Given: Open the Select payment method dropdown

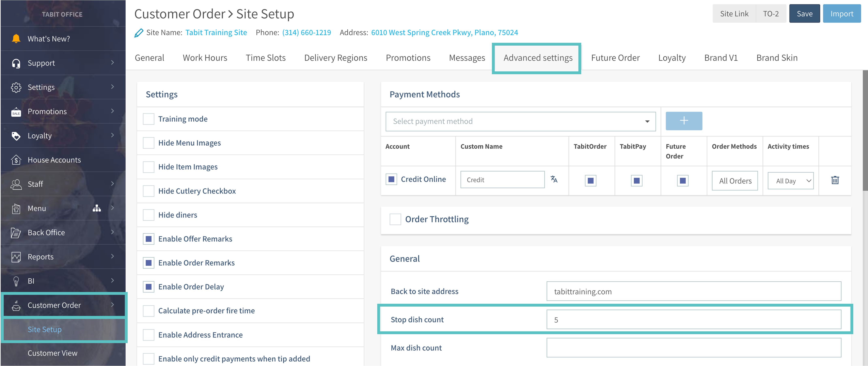Looking at the screenshot, I should coord(520,121).
